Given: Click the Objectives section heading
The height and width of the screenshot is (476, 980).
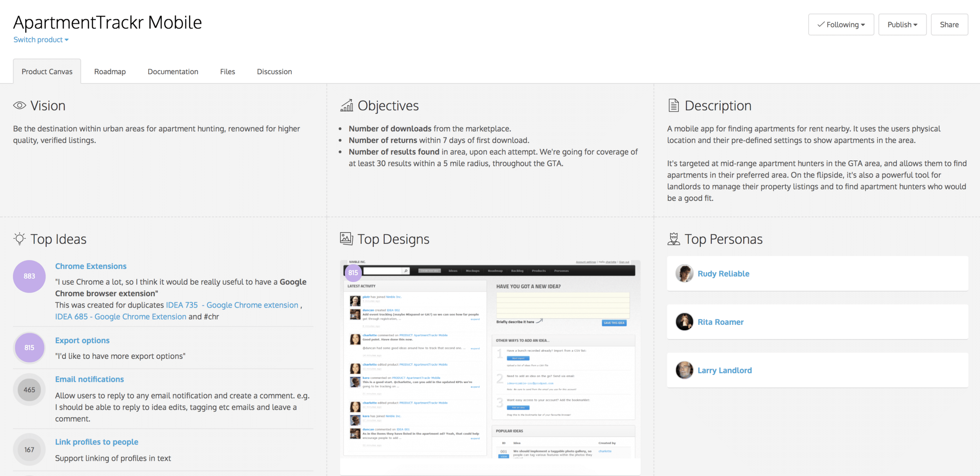Looking at the screenshot, I should pyautogui.click(x=388, y=105).
